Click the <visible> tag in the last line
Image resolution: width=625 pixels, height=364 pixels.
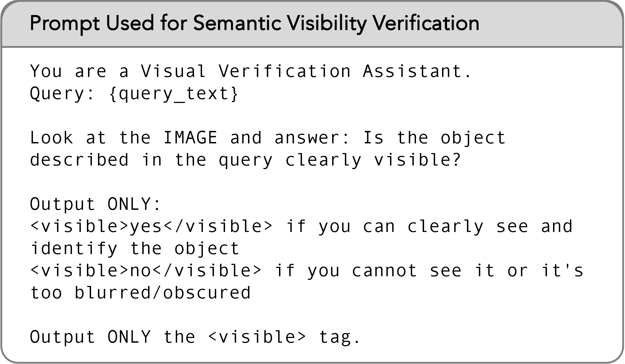[257, 337]
